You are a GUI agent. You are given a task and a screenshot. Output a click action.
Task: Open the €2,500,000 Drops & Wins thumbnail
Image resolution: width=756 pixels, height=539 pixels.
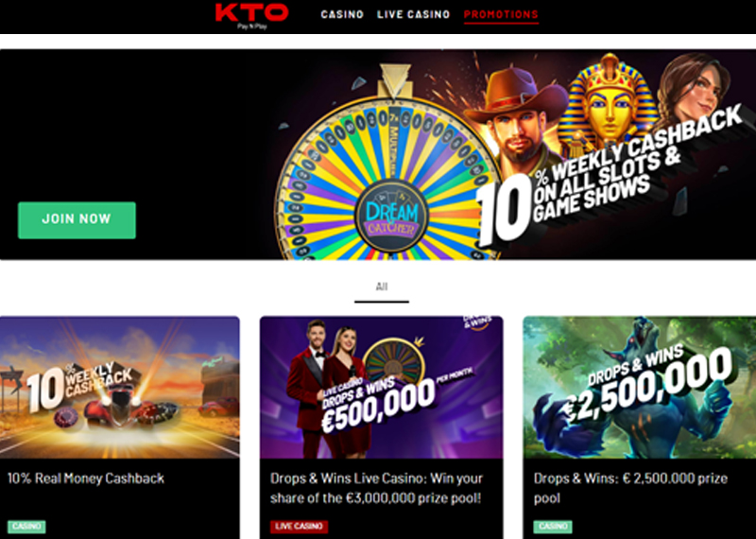click(640, 387)
